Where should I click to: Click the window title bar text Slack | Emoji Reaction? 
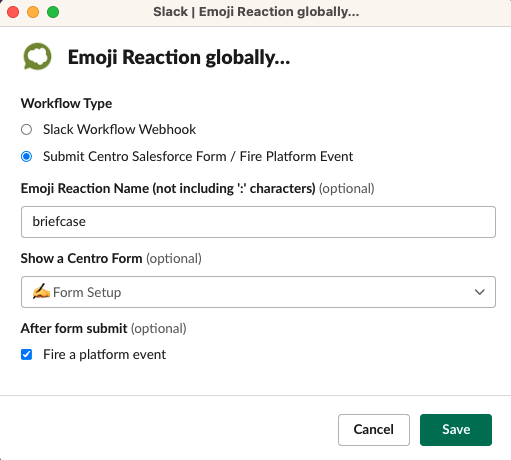coord(256,12)
